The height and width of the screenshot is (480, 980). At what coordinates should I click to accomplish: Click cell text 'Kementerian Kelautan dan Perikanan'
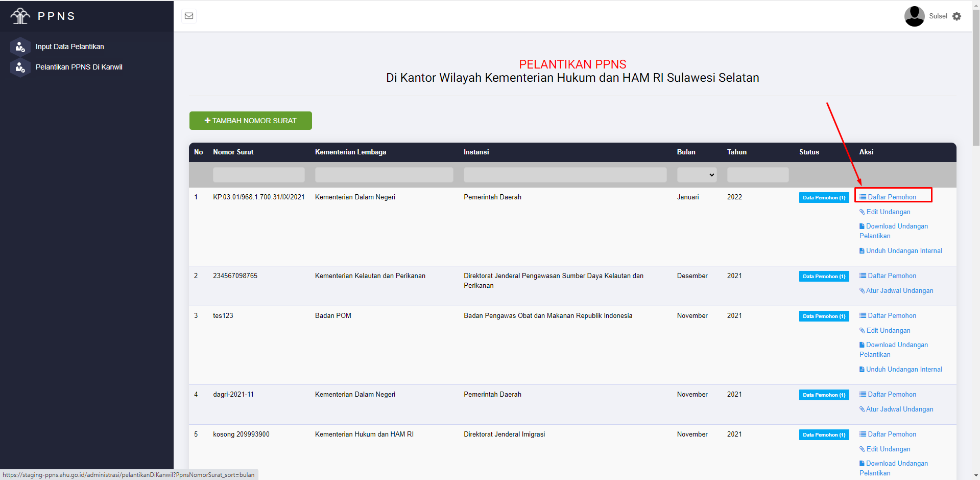[370, 276]
